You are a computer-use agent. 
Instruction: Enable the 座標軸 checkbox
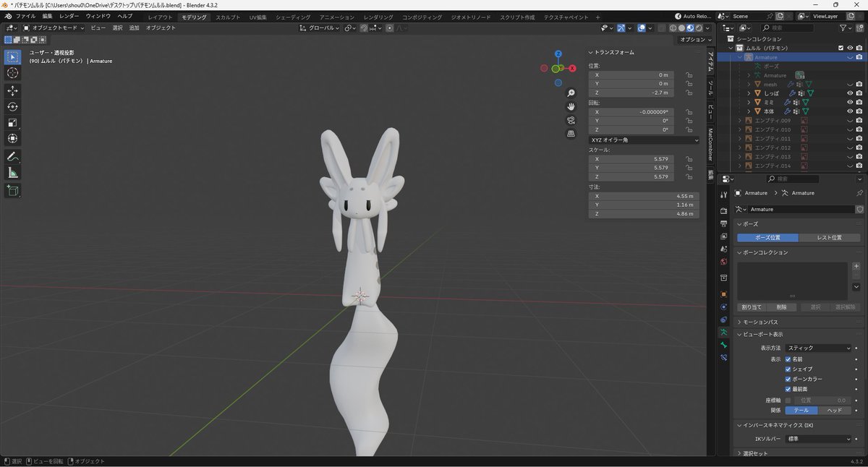click(788, 400)
